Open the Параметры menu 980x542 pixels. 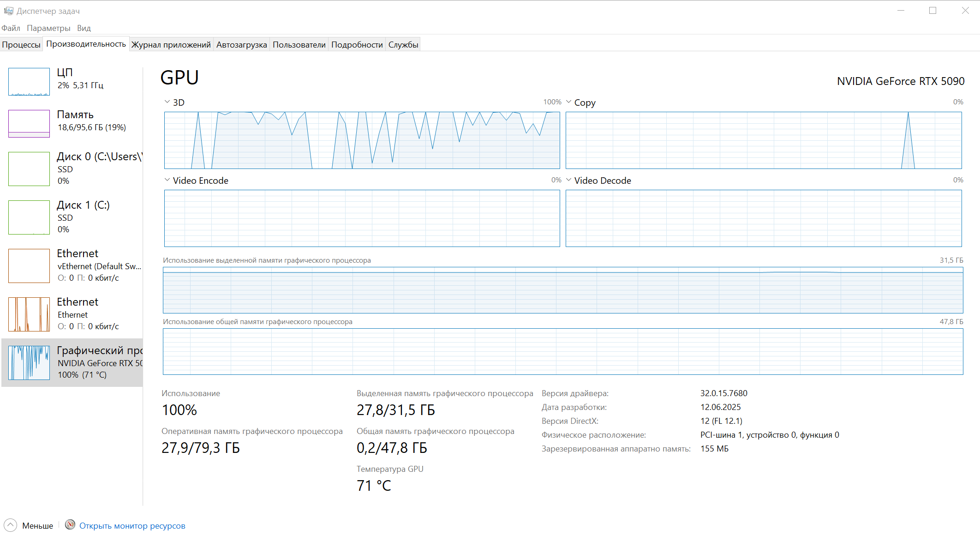[48, 28]
